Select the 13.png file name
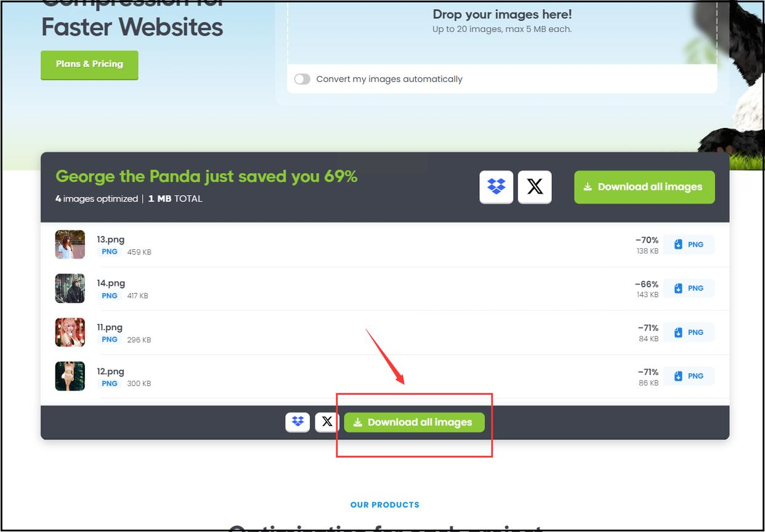 (110, 240)
